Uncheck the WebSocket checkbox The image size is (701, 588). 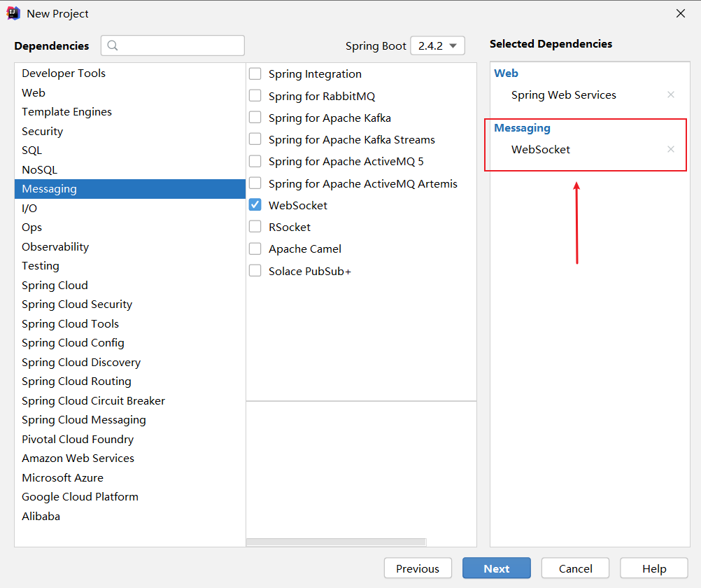(x=255, y=205)
